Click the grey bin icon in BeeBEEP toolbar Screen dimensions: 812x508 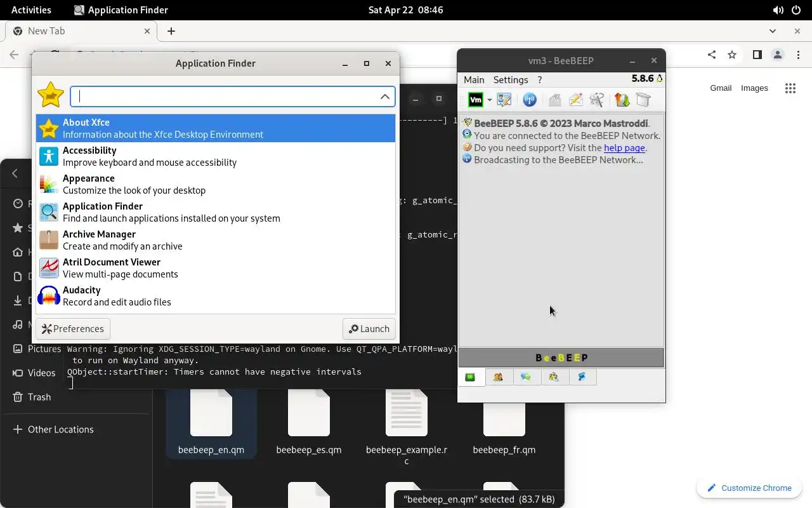click(643, 100)
